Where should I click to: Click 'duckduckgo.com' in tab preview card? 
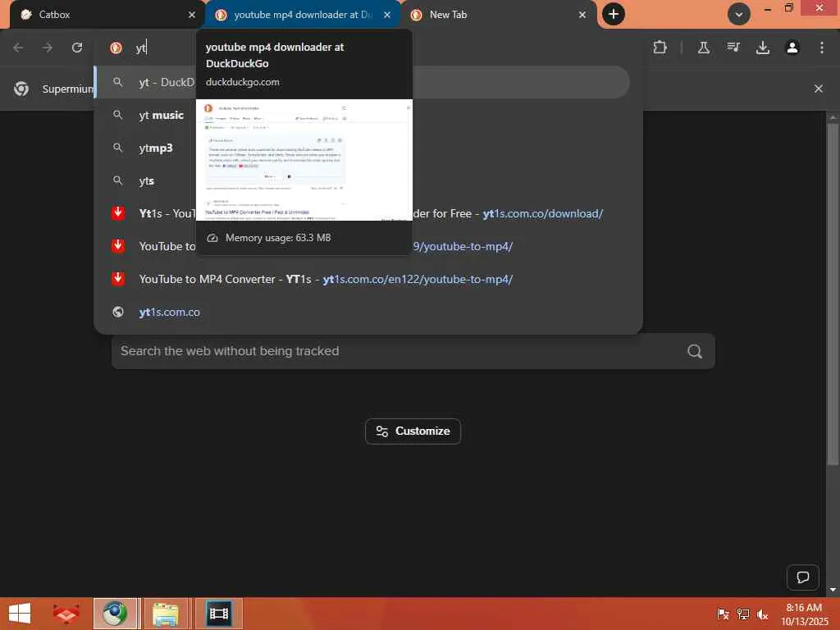(x=243, y=82)
